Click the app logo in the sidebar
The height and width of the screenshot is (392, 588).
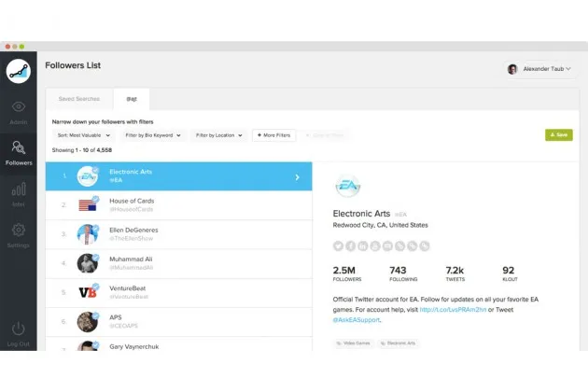pyautogui.click(x=19, y=71)
